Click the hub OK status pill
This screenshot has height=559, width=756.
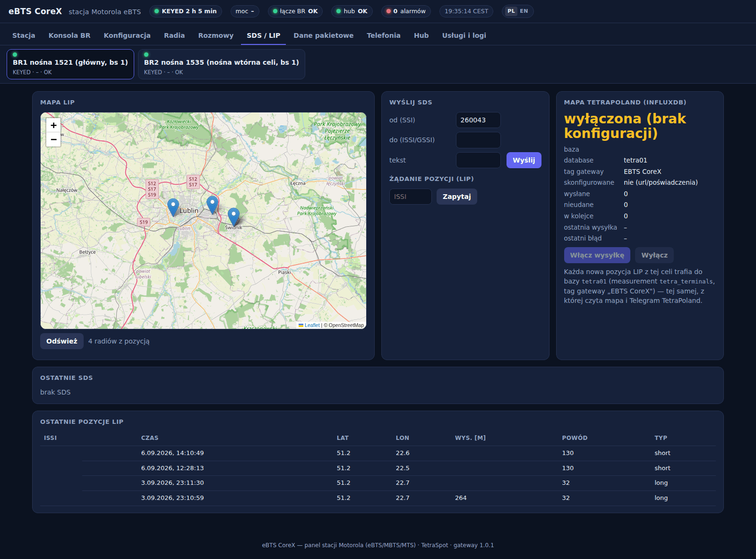click(x=352, y=11)
